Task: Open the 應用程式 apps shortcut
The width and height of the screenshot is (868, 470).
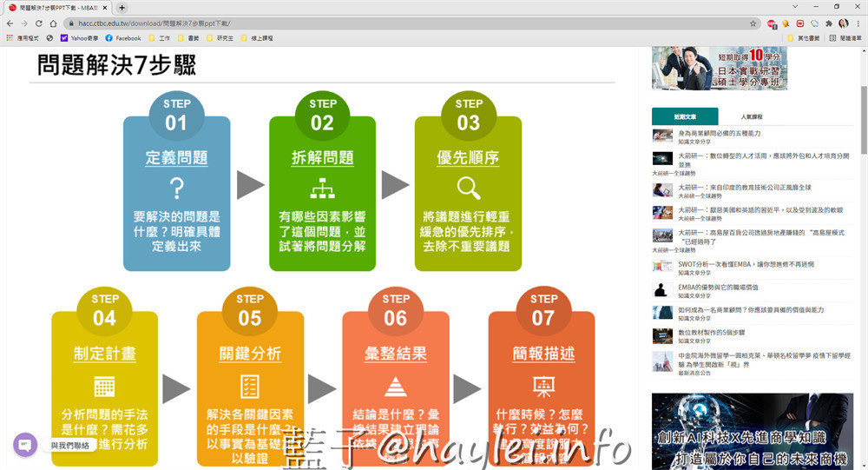Action: click(23, 38)
